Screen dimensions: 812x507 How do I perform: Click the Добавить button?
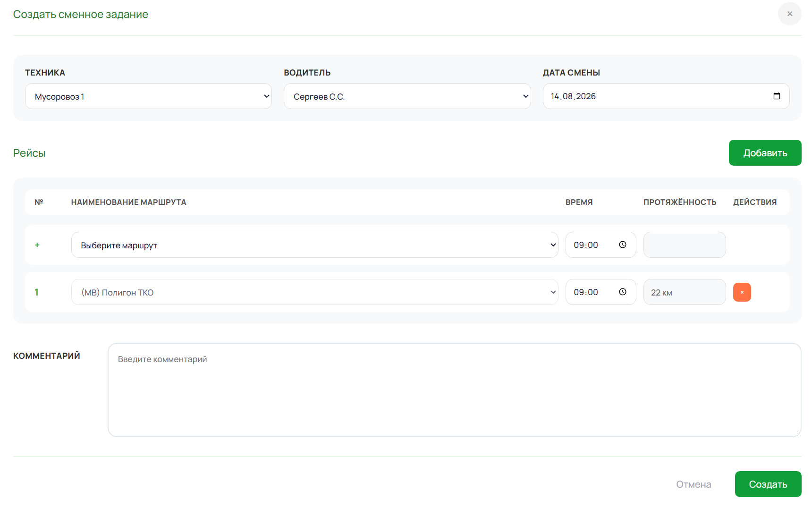pyautogui.click(x=765, y=153)
